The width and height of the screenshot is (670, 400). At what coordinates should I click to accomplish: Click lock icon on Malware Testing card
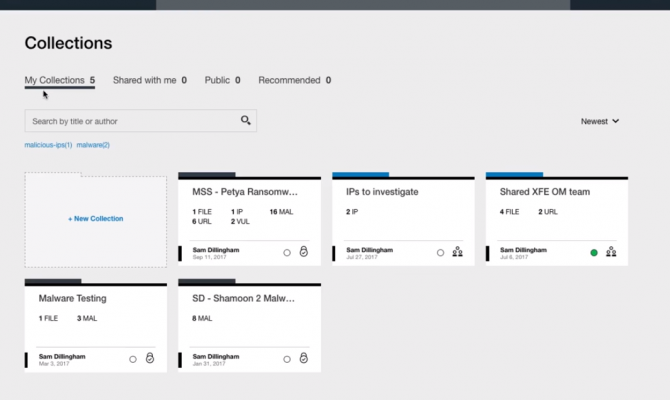tap(150, 358)
